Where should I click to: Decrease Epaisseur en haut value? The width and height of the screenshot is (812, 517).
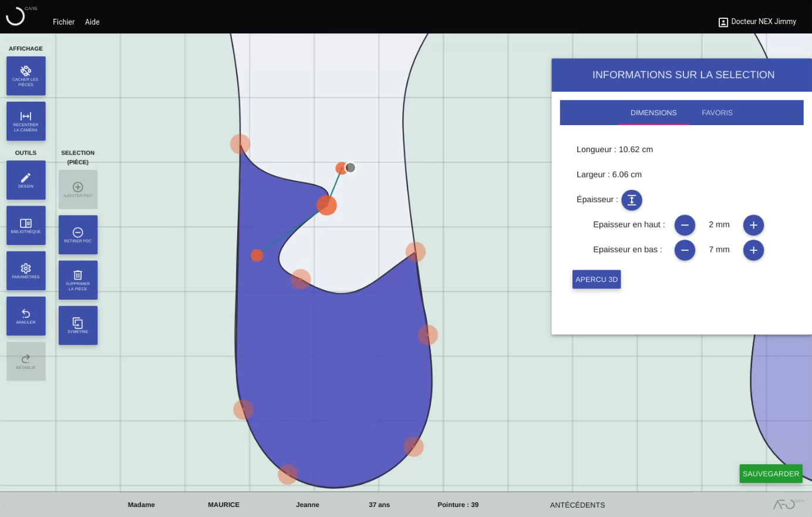[685, 225]
